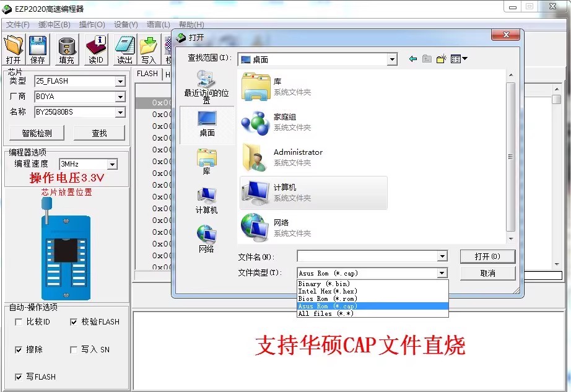Toggle the 擦除 checkbox
This screenshot has height=392, width=571.
coord(19,350)
